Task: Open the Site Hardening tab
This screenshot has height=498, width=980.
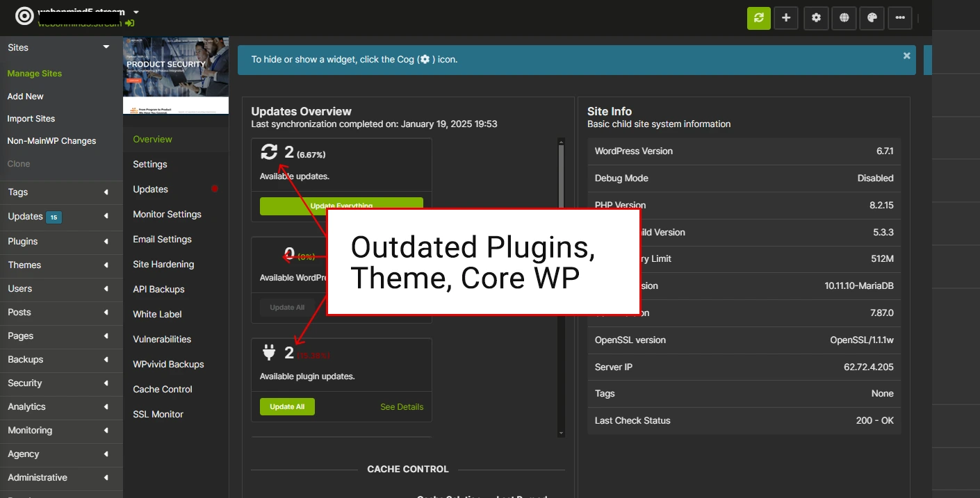Action: 163,264
